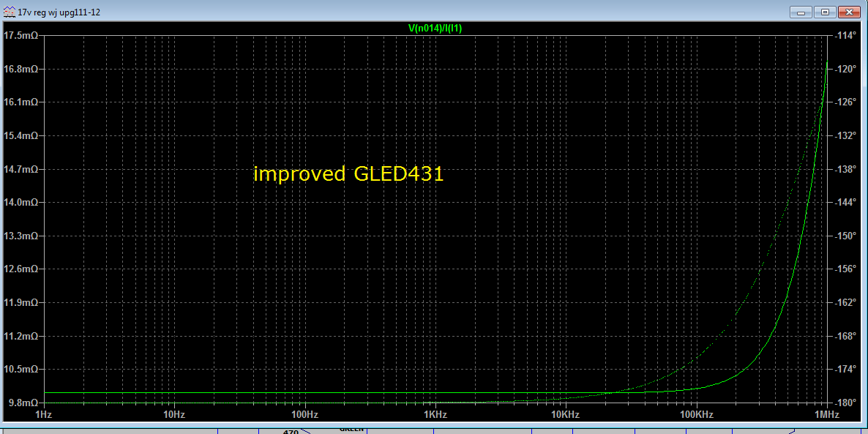Click the 15.4mΩ left axis label
This screenshot has width=868, height=434.
pyautogui.click(x=20, y=135)
